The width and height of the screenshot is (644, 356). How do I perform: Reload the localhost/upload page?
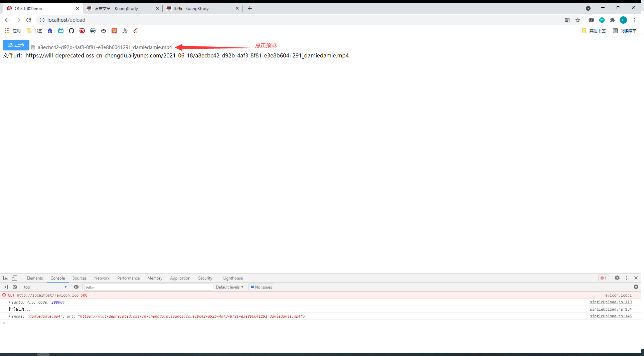29,20
